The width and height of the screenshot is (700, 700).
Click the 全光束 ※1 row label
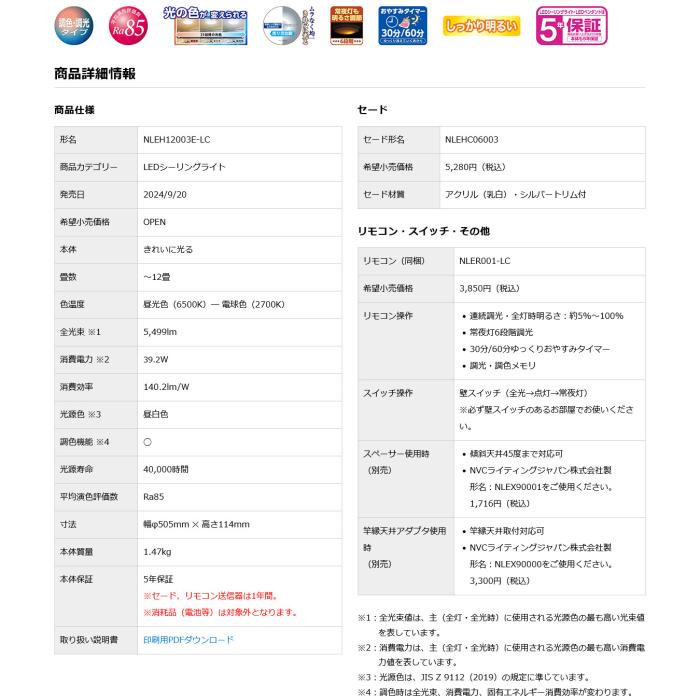click(x=80, y=332)
